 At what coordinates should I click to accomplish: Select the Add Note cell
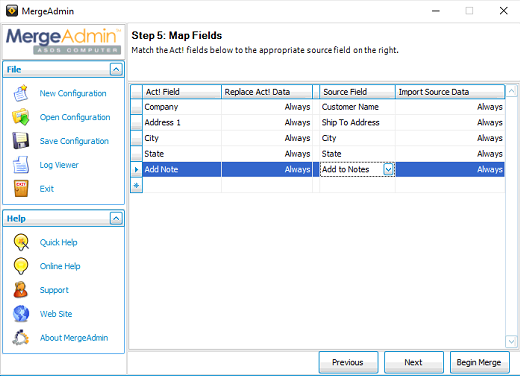point(182,169)
